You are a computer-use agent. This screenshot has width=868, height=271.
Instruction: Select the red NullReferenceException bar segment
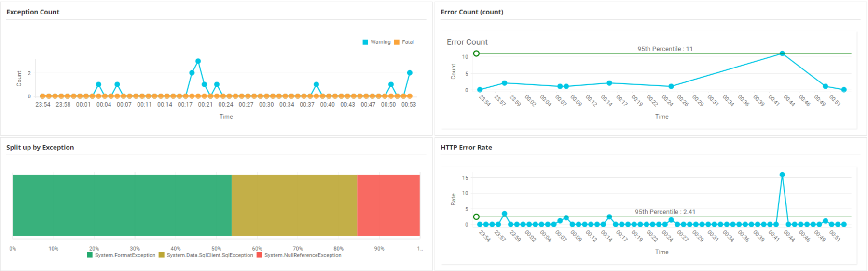tap(388, 205)
